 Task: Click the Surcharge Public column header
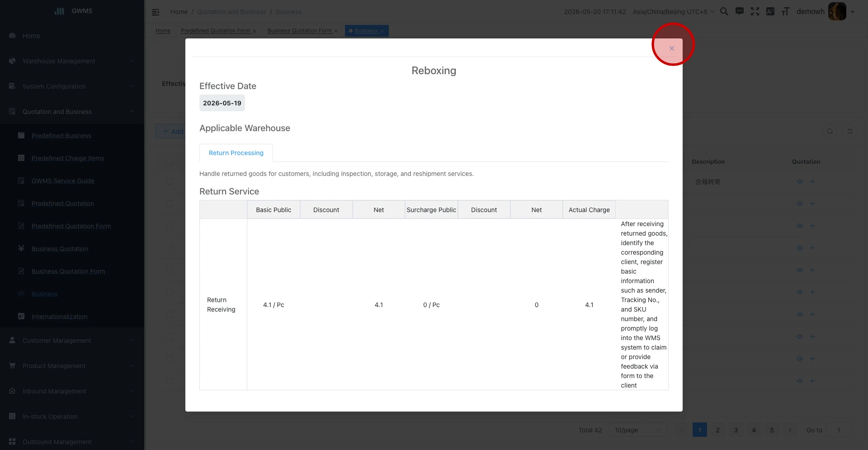[431, 210]
